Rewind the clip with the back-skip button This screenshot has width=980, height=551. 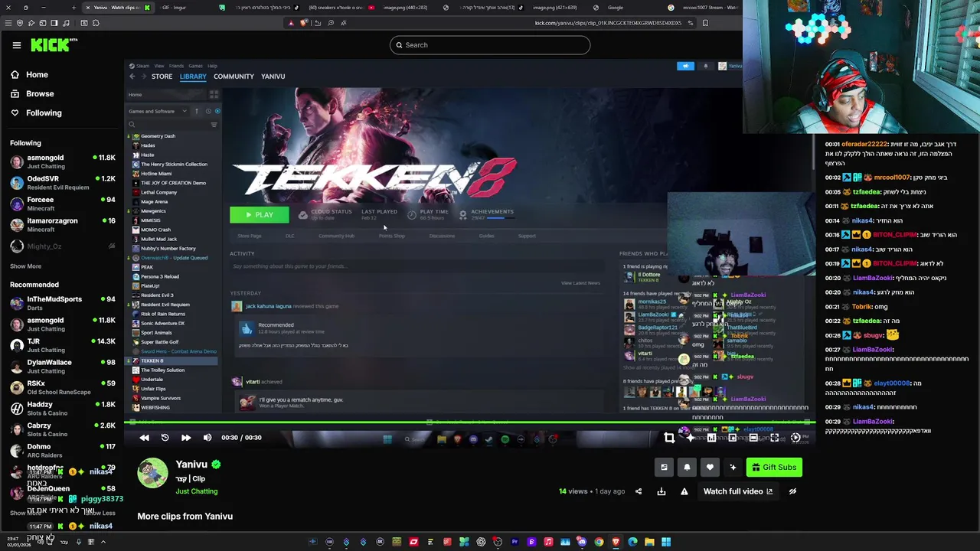144,438
